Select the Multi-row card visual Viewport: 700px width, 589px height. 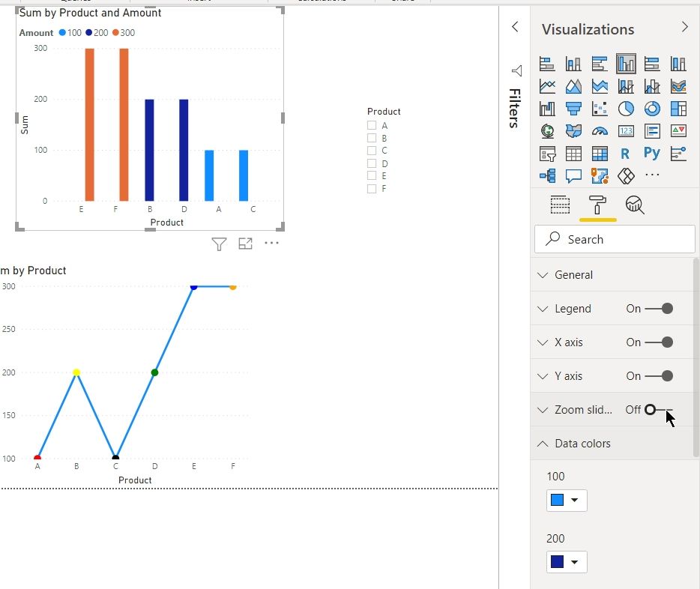(652, 130)
